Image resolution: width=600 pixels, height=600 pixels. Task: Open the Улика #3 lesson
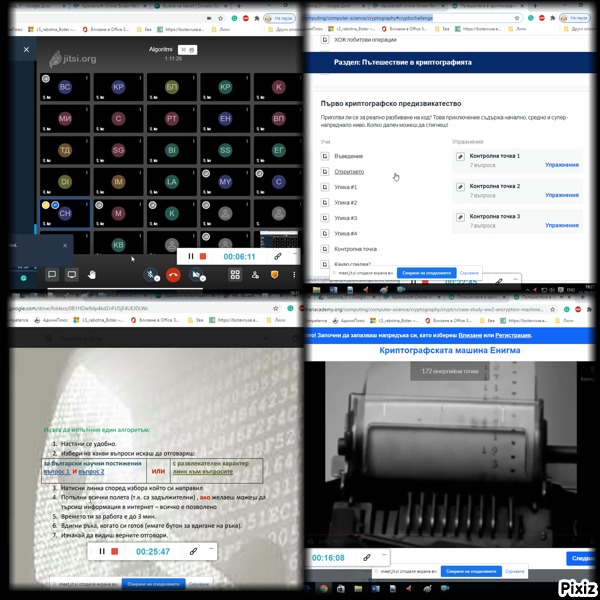[345, 218]
